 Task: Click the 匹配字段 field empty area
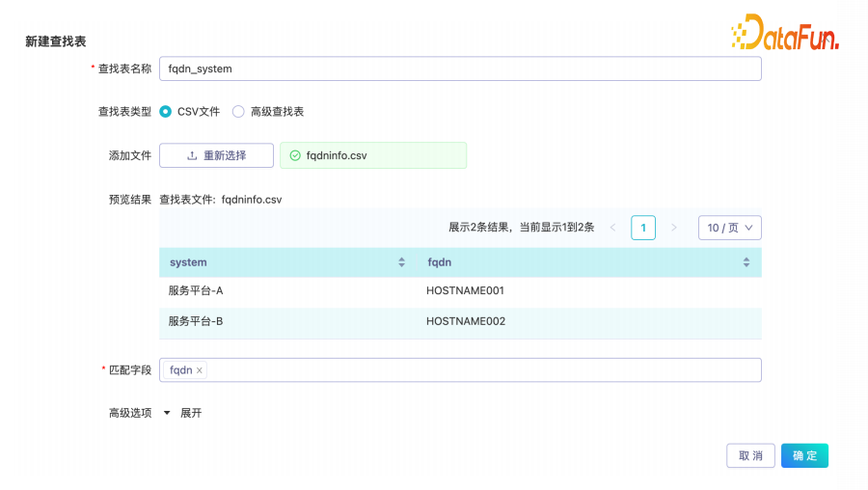(x=482, y=370)
